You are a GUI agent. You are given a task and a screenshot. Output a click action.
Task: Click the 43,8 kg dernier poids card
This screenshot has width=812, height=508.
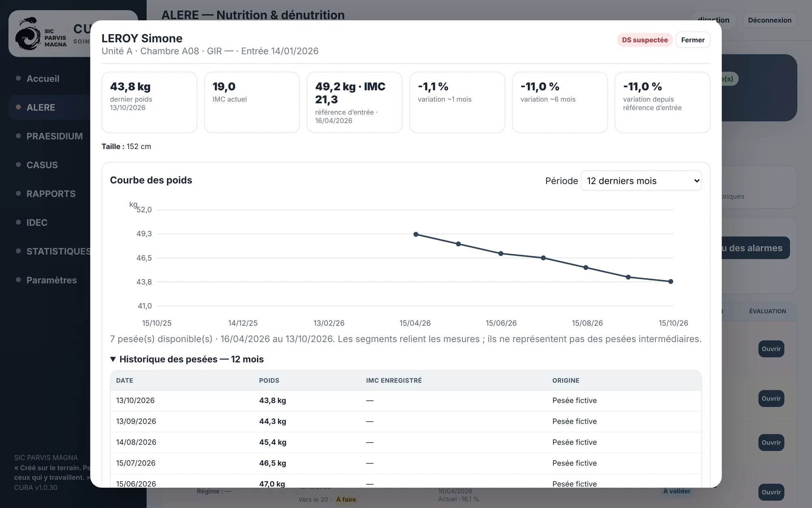click(149, 102)
